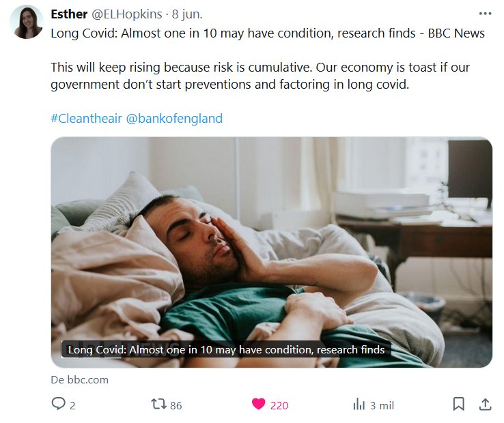Open the @ELHopkins handle link

(128, 14)
